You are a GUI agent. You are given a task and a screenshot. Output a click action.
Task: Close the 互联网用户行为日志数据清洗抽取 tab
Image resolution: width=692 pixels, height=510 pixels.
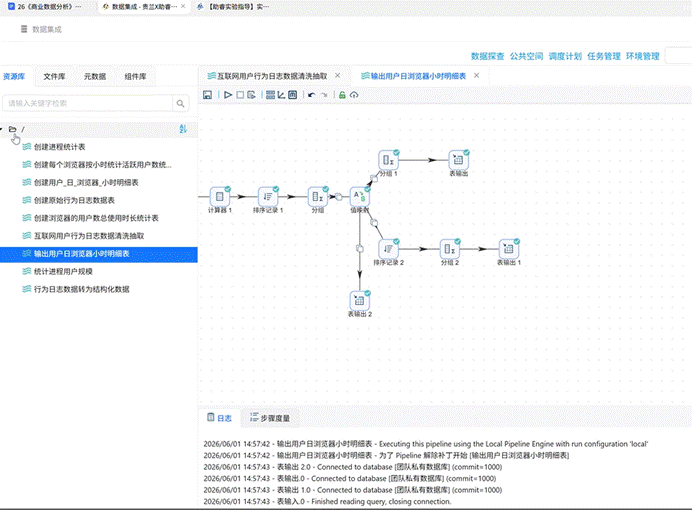(338, 75)
